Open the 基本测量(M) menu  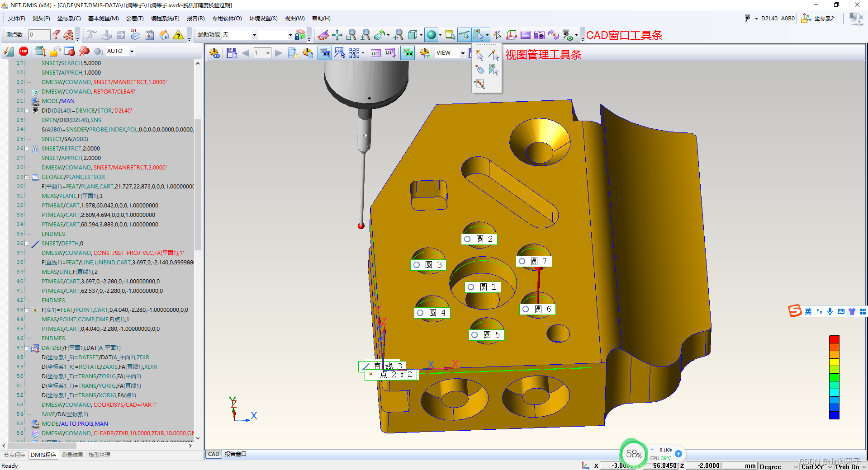pos(103,19)
